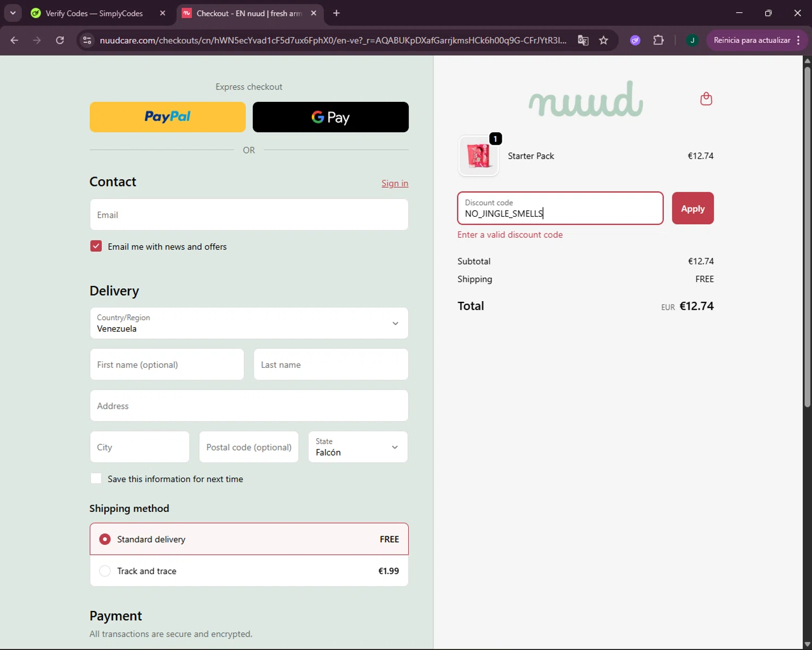Open the extensions puzzle icon
The width and height of the screenshot is (812, 650).
click(x=658, y=40)
